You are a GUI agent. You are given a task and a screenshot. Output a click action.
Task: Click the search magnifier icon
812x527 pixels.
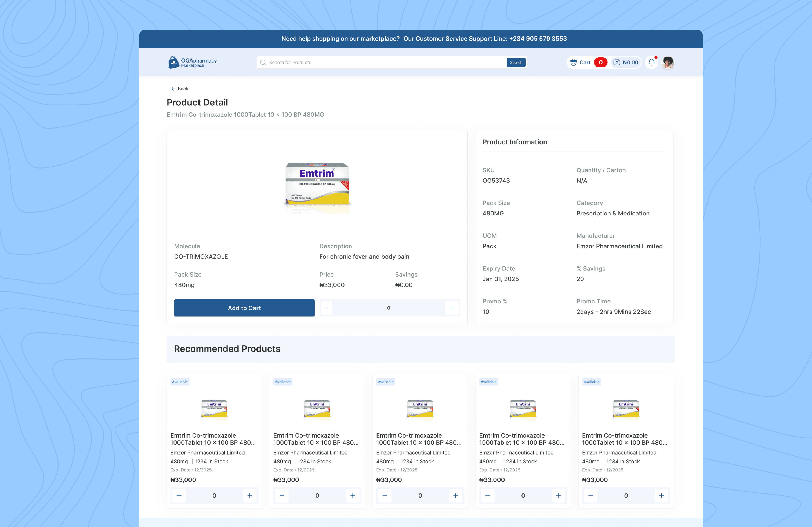point(263,62)
